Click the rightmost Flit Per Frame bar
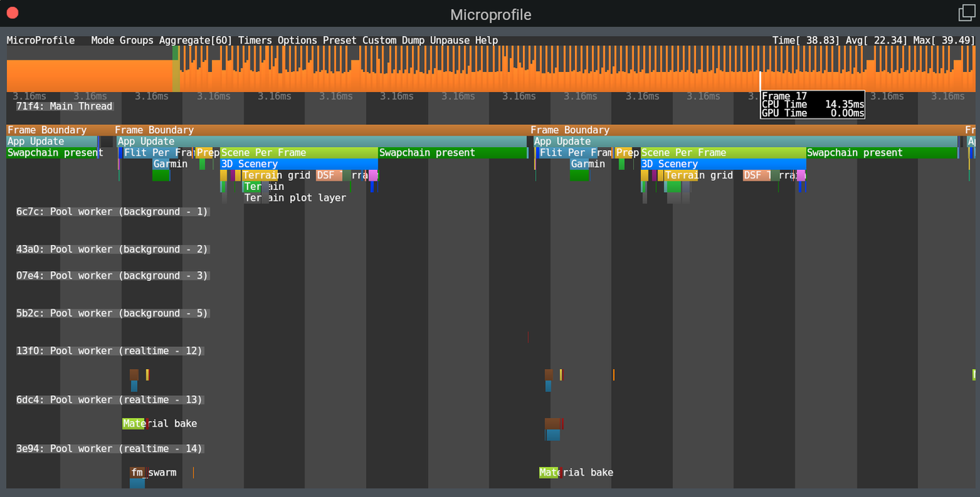This screenshot has height=497, width=980. pyautogui.click(x=567, y=153)
